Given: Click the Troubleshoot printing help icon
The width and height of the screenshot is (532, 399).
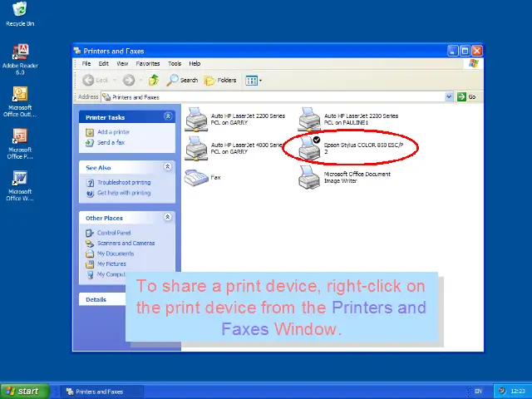Looking at the screenshot, I should (90, 183).
